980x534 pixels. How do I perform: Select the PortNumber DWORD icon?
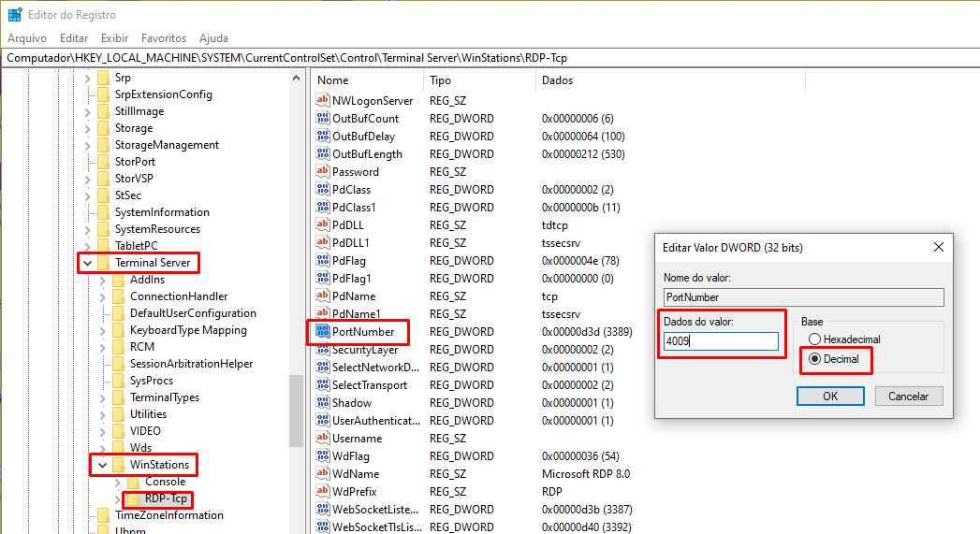(323, 331)
